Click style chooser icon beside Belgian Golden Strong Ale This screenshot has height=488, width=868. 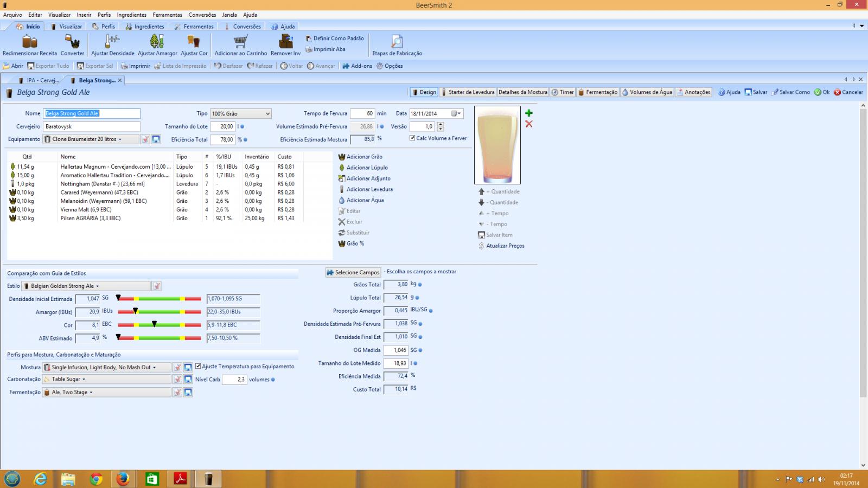(x=156, y=286)
